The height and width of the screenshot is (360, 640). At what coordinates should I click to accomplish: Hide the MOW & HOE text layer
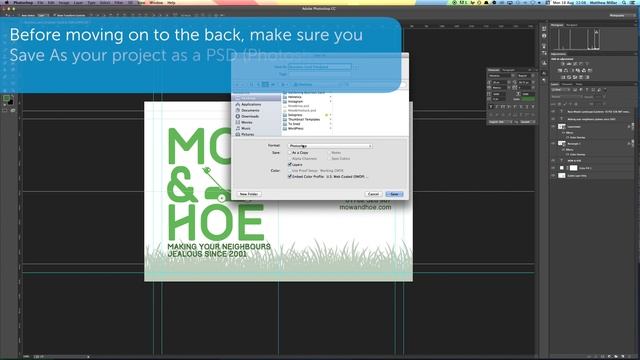pos(553,160)
